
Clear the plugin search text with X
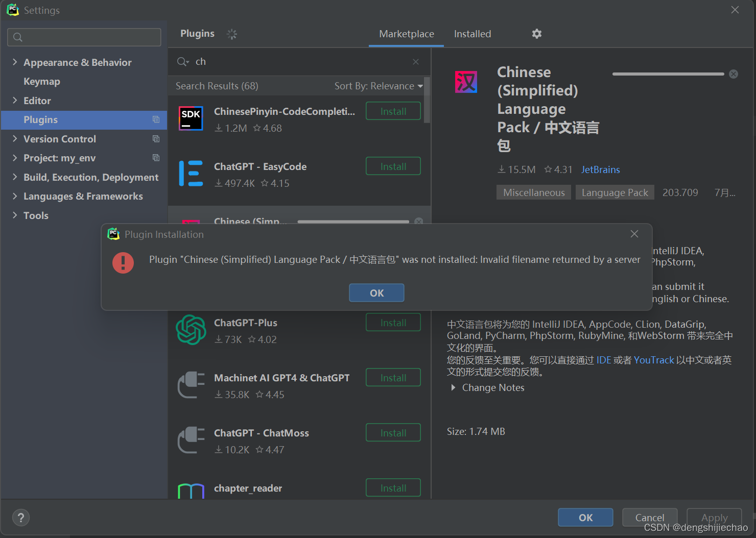(416, 62)
